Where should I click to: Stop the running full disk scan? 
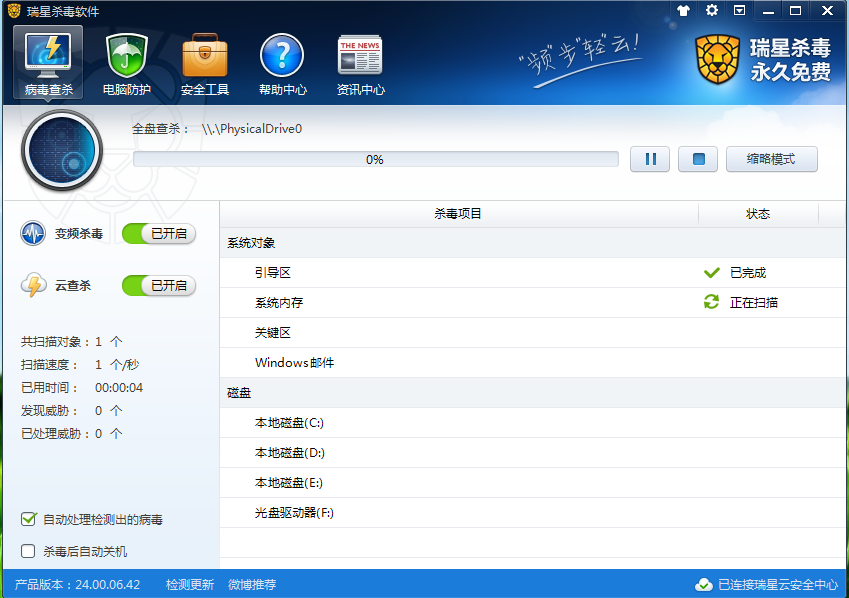pyautogui.click(x=698, y=159)
